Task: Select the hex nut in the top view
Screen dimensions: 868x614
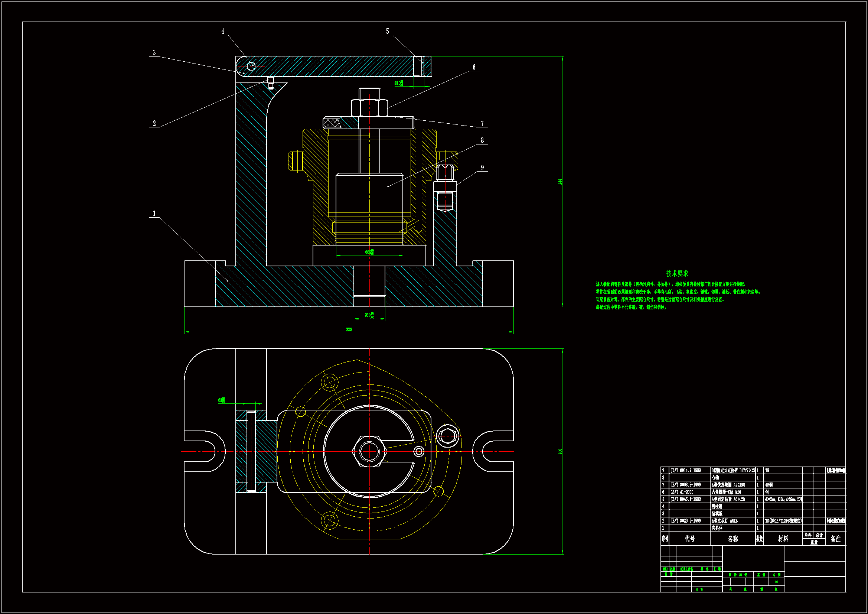Action: pos(369,451)
